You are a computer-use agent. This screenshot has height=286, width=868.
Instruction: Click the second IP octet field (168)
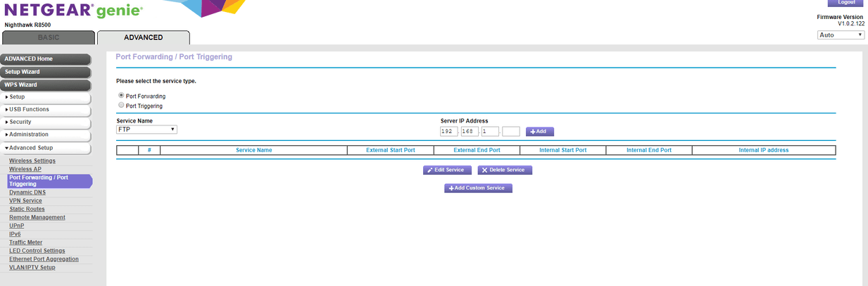coord(470,132)
